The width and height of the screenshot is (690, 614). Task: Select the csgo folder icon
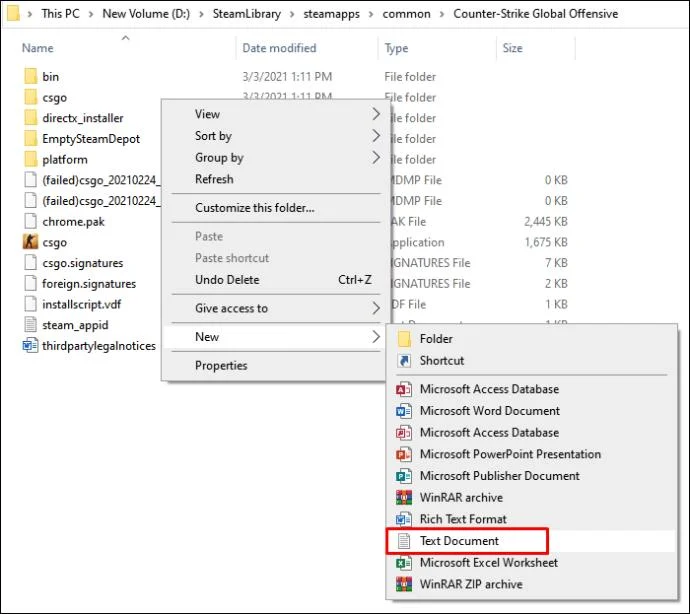point(30,97)
